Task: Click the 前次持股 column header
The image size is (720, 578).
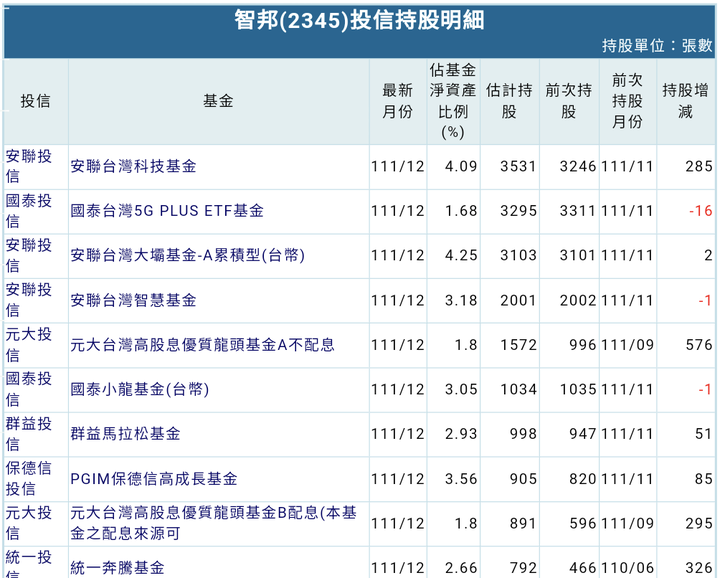Action: point(569,101)
